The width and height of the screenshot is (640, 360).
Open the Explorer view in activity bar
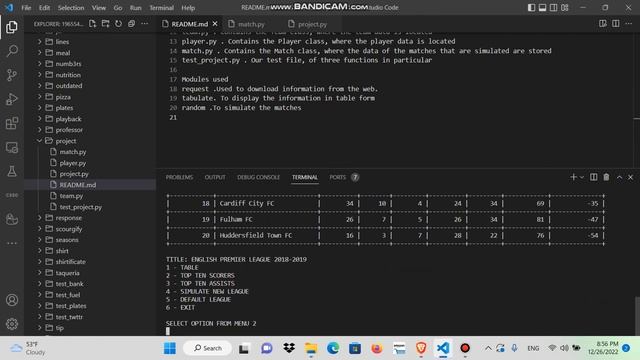click(x=12, y=27)
